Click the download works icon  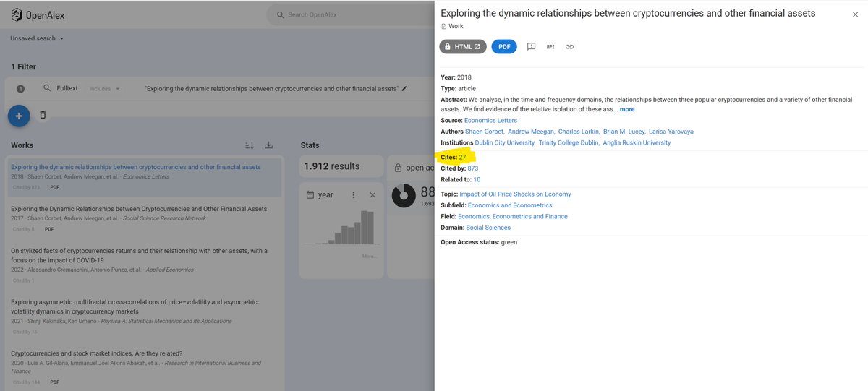269,145
